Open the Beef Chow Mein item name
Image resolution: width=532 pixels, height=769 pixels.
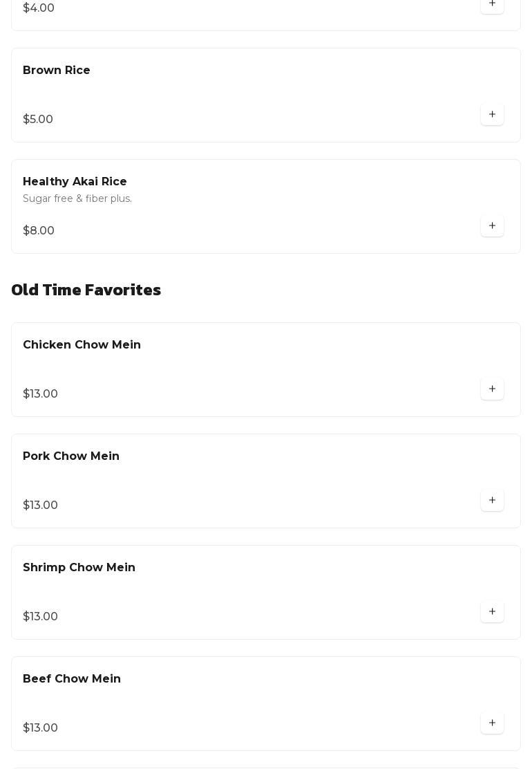pos(72,679)
